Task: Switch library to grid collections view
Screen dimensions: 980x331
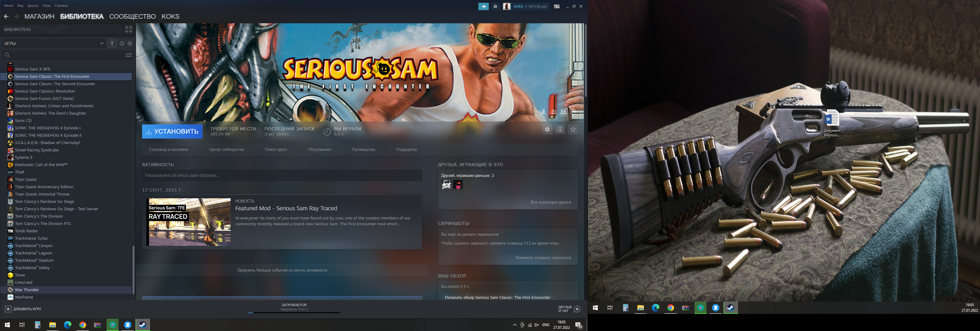Action: [129, 29]
